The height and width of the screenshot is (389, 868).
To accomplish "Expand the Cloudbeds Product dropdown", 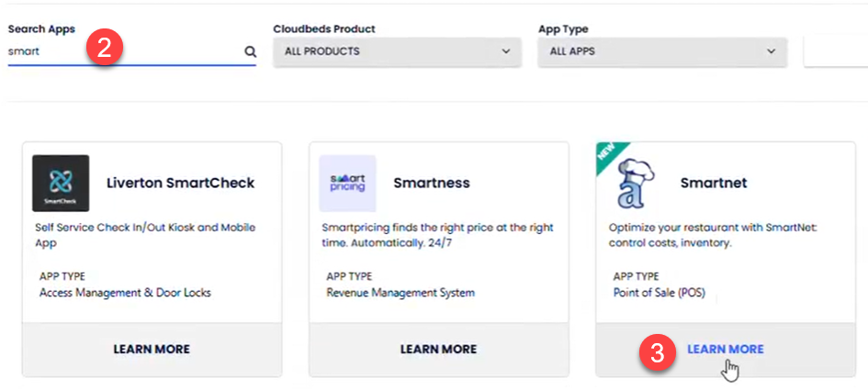I will point(397,51).
